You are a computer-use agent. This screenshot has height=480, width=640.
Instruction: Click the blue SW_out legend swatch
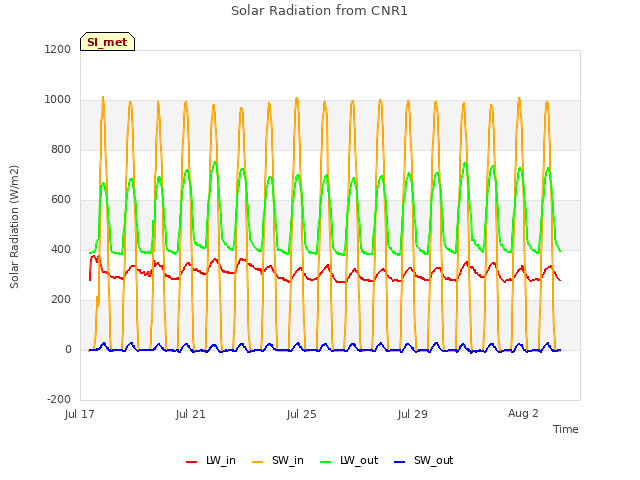click(400, 462)
